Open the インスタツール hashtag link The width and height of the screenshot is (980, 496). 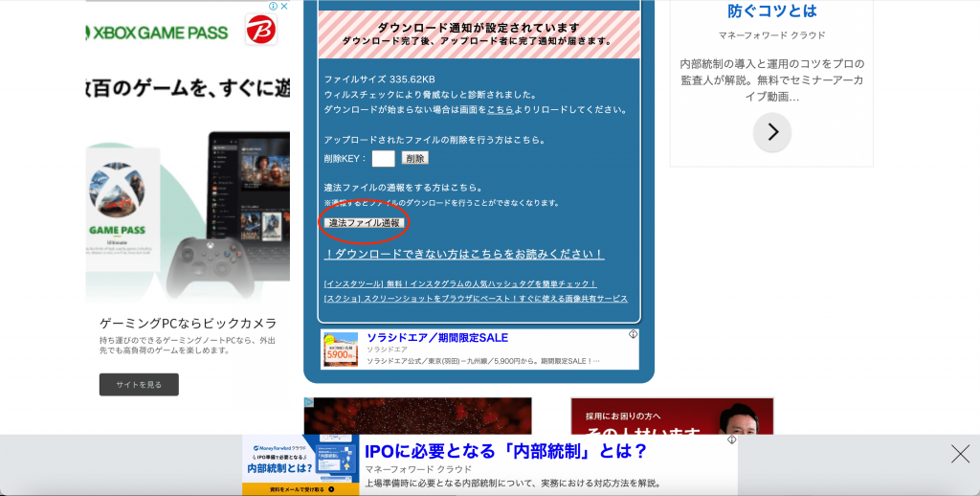(x=460, y=283)
